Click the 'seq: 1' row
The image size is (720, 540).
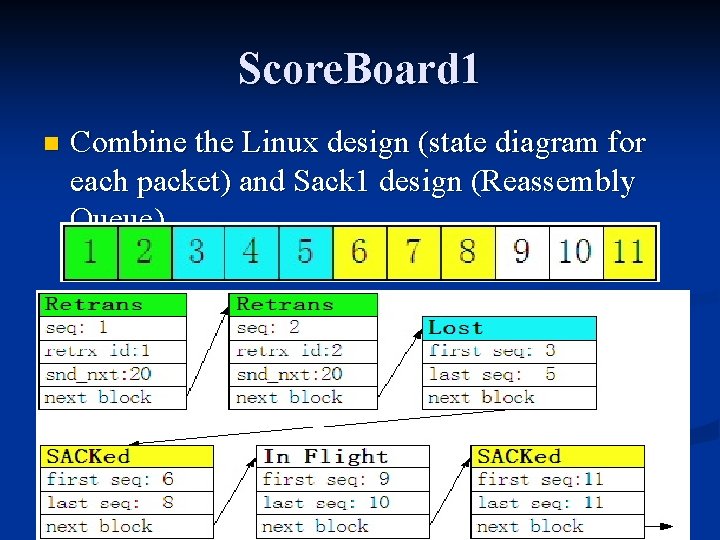[113, 328]
